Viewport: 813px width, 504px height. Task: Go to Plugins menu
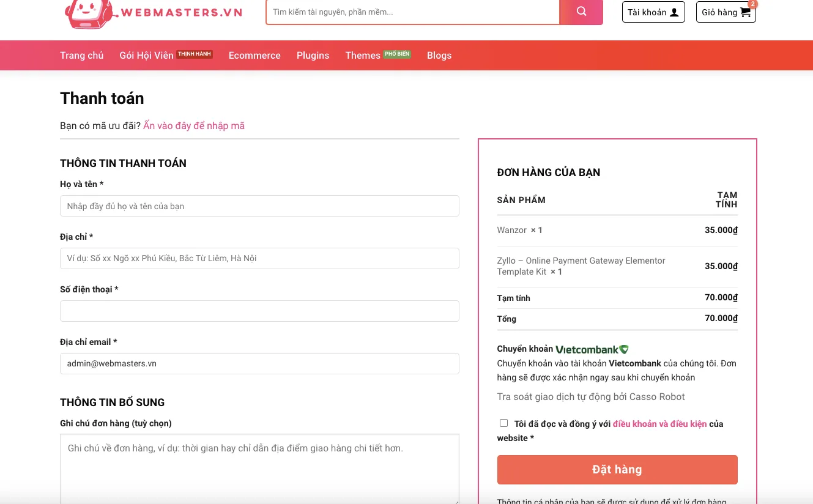click(313, 55)
